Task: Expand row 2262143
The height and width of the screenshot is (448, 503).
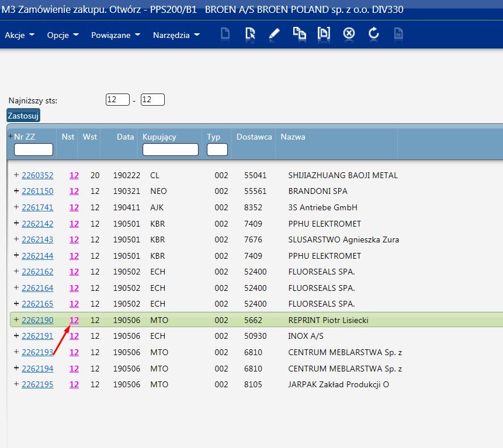Action: tap(16, 239)
